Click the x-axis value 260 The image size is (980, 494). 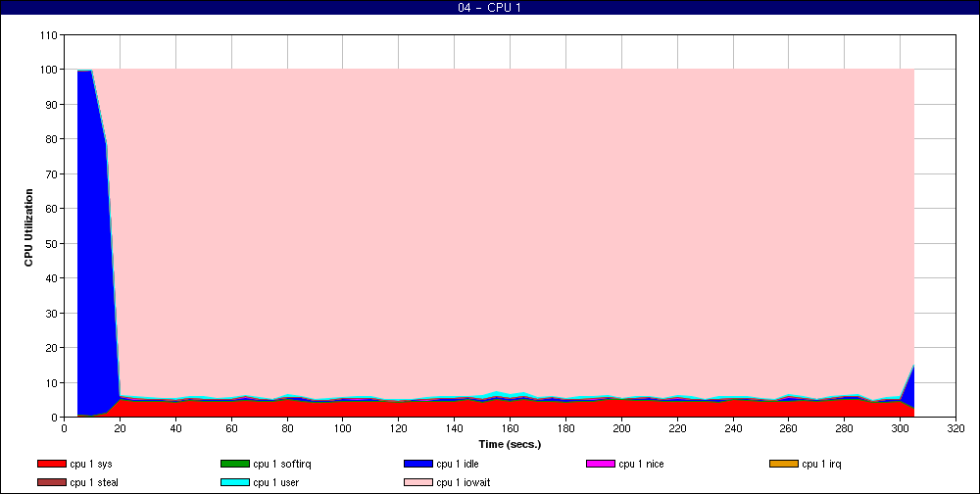tap(789, 428)
